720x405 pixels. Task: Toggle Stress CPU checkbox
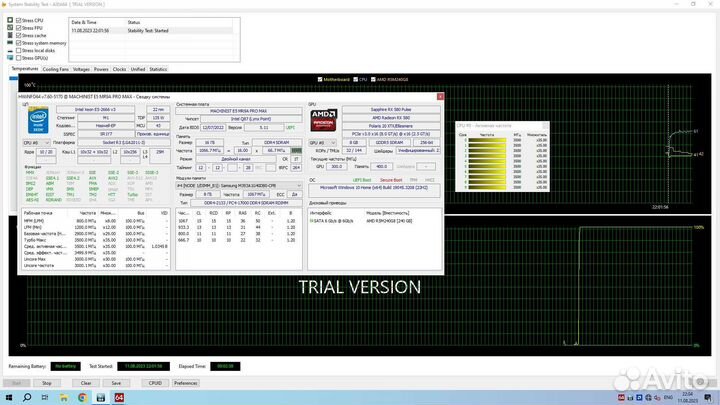click(x=19, y=20)
